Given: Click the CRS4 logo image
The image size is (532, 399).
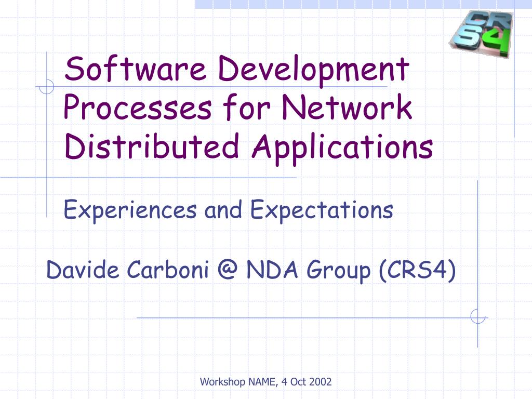Looking at the screenshot, I should click(x=482, y=33).
